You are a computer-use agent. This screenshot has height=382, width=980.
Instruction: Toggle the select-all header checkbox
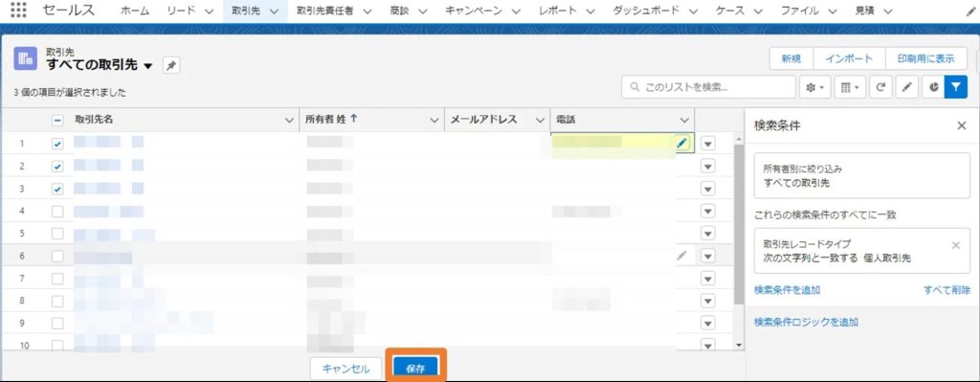pyautogui.click(x=56, y=121)
